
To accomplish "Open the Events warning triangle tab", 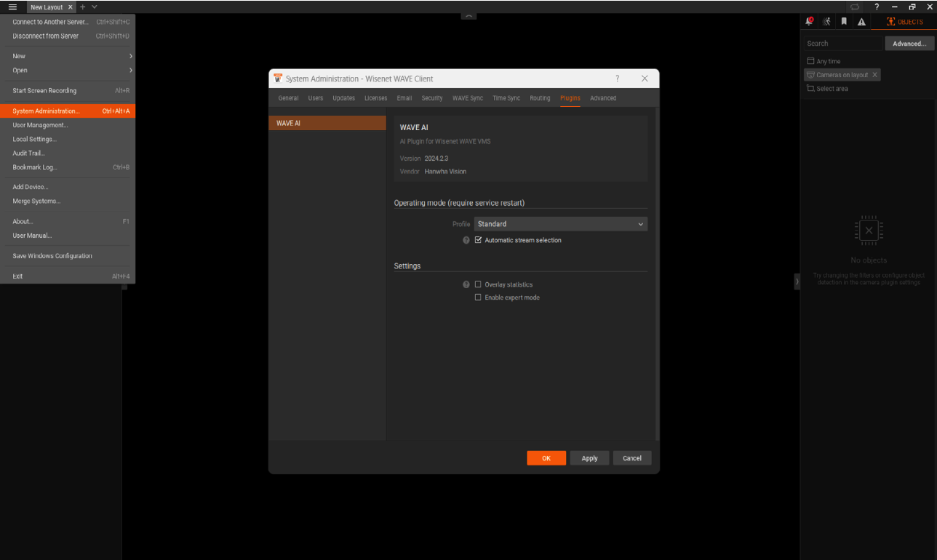I will 861,22.
